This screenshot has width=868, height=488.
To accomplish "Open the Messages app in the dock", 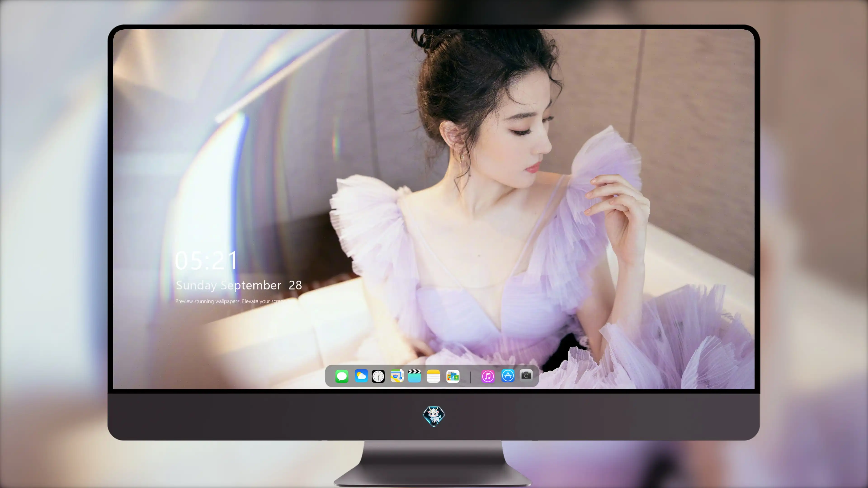I will [342, 376].
